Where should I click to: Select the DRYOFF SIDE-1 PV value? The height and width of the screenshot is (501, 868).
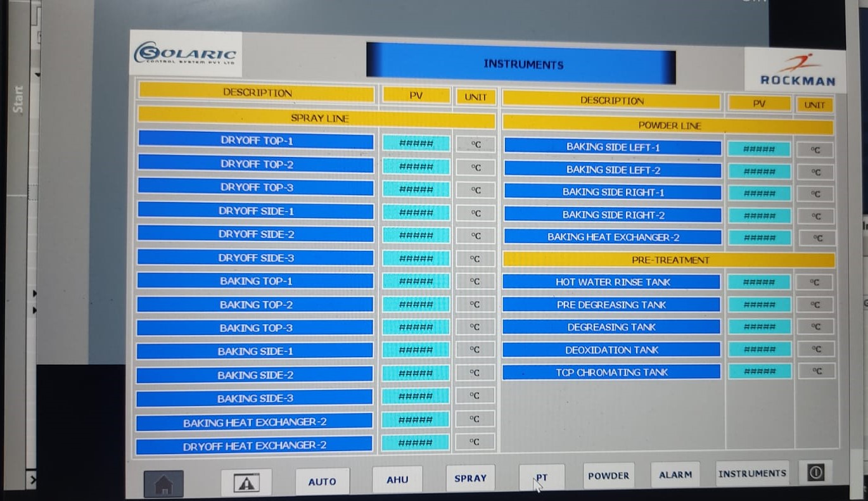click(x=416, y=213)
